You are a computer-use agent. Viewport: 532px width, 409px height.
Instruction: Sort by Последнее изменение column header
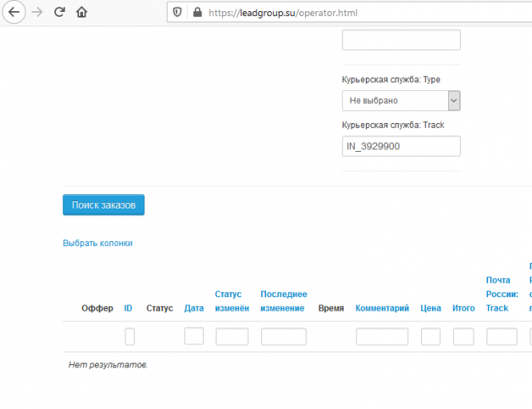pyautogui.click(x=284, y=301)
